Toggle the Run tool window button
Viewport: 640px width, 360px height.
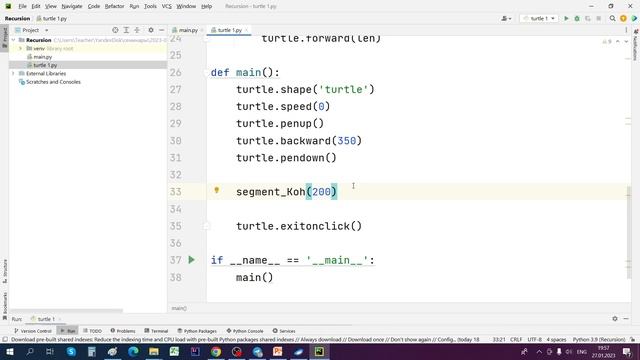pos(68,331)
